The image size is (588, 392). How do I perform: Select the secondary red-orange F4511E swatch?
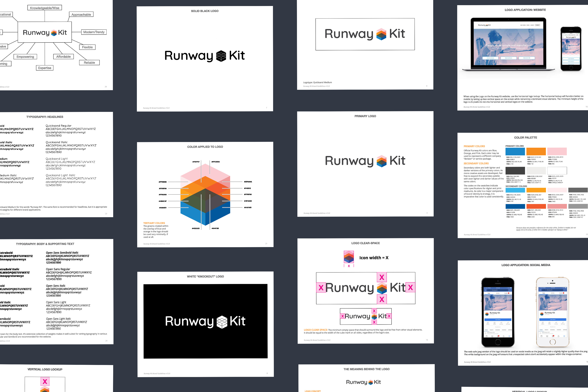click(536, 206)
